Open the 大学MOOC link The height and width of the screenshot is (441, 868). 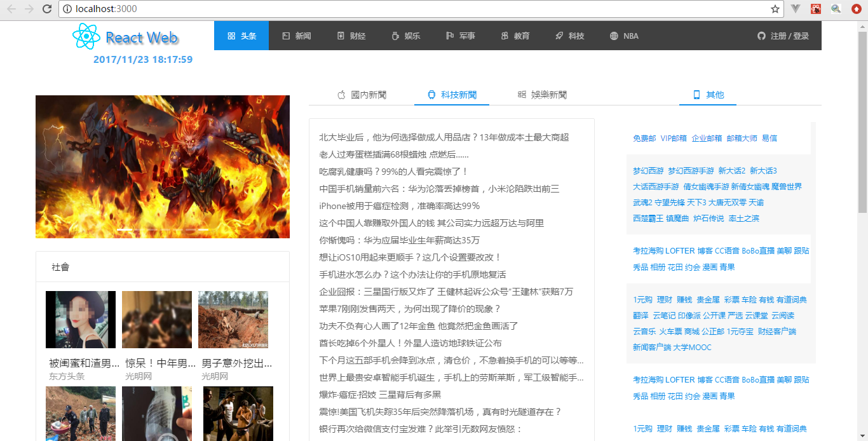[x=693, y=348]
